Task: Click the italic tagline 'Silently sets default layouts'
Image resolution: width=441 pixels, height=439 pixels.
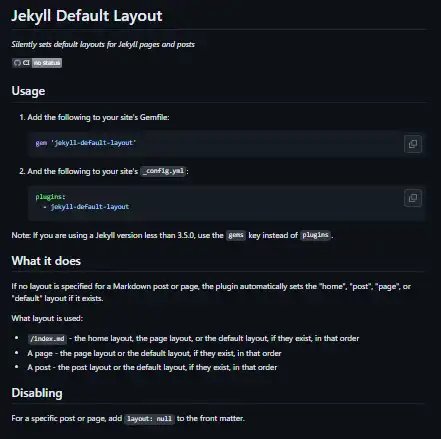Action: (x=103, y=44)
